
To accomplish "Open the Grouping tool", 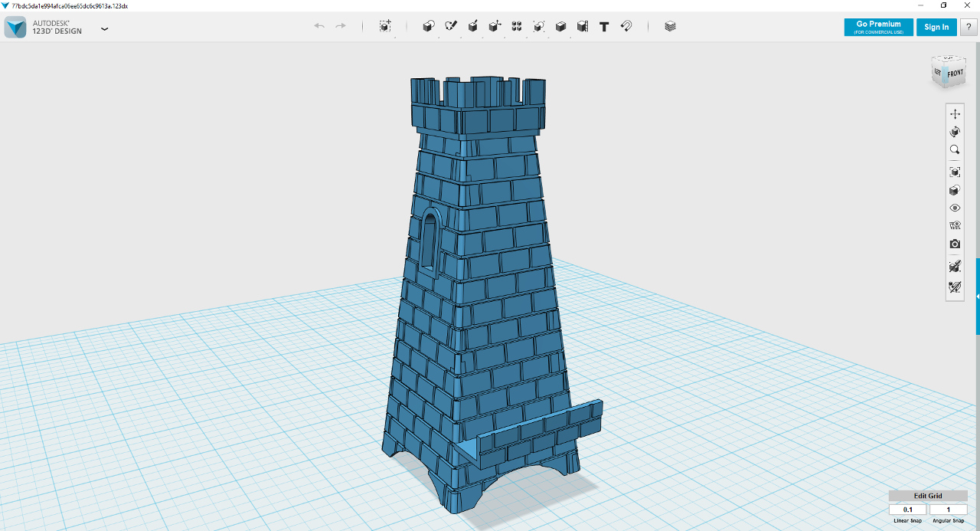I will click(x=539, y=26).
